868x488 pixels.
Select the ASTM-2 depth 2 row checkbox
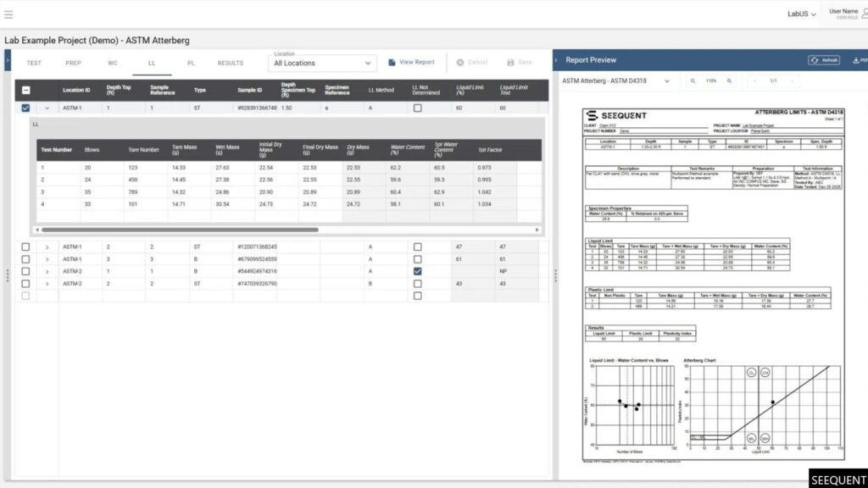pyautogui.click(x=25, y=283)
